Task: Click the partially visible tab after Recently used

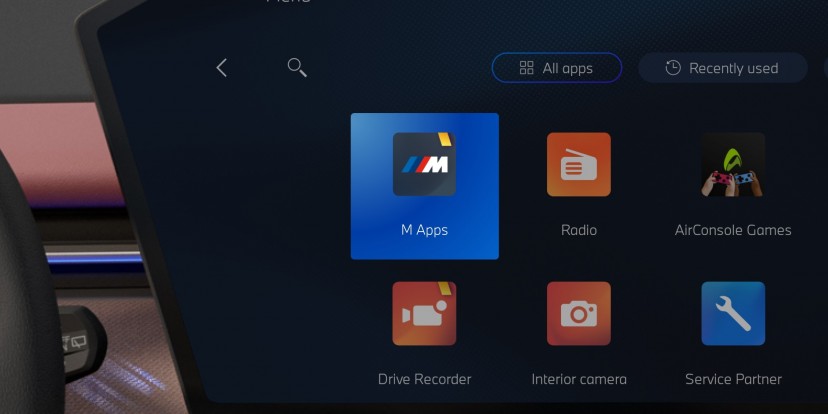Action: tap(825, 68)
